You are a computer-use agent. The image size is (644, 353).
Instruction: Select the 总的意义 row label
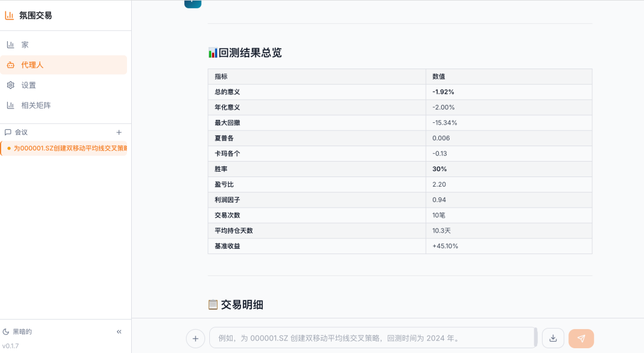(227, 92)
